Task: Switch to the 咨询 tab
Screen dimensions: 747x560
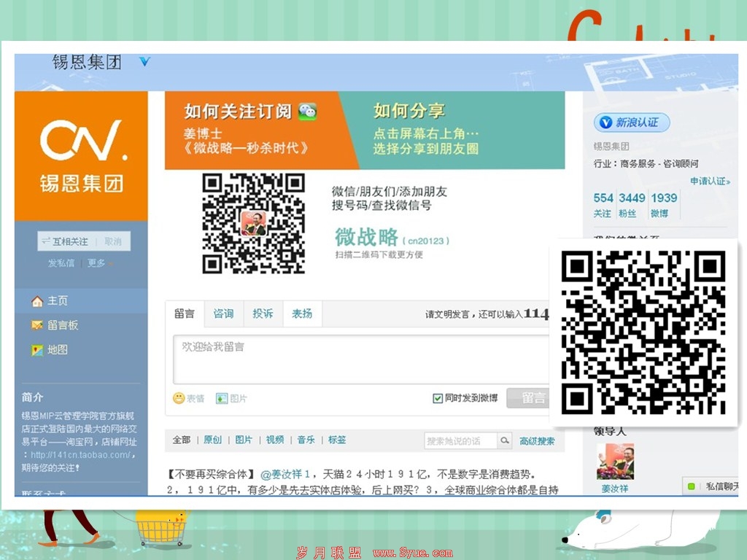Action: point(223,314)
